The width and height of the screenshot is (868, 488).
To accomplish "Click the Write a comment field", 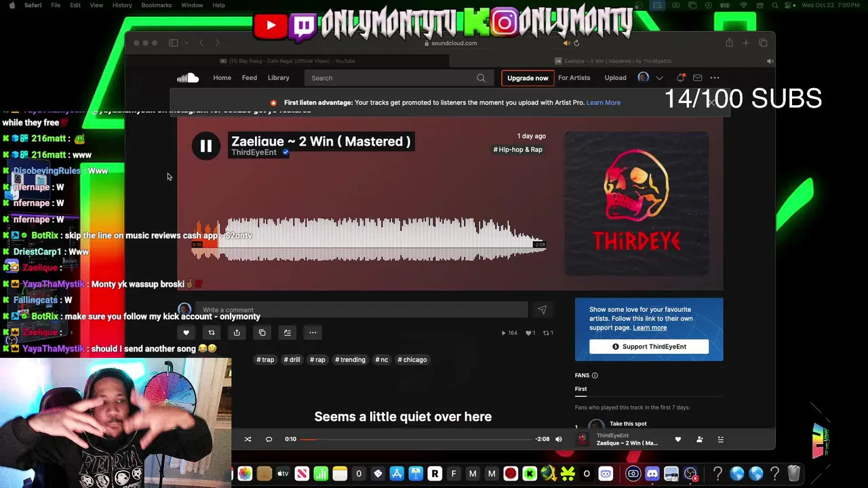I will [361, 310].
